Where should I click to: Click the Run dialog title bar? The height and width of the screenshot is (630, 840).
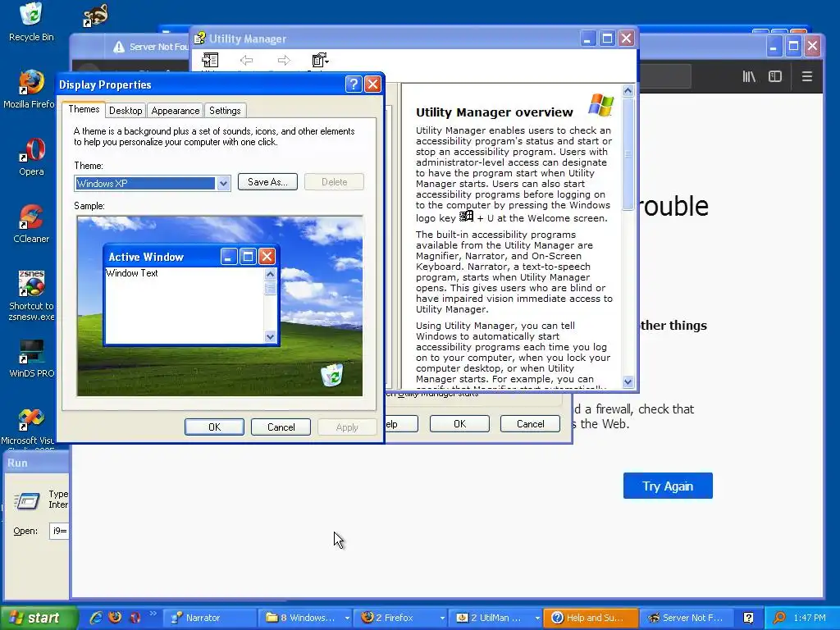coord(36,463)
